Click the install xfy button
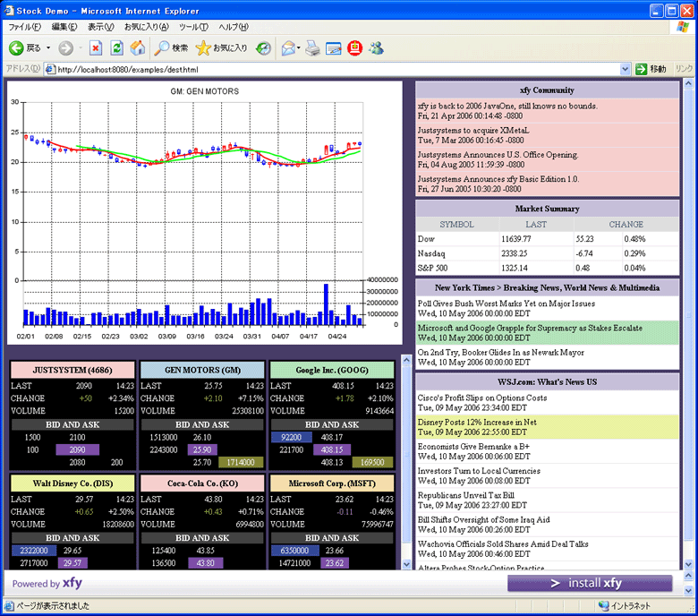The image size is (698, 616). 589,583
